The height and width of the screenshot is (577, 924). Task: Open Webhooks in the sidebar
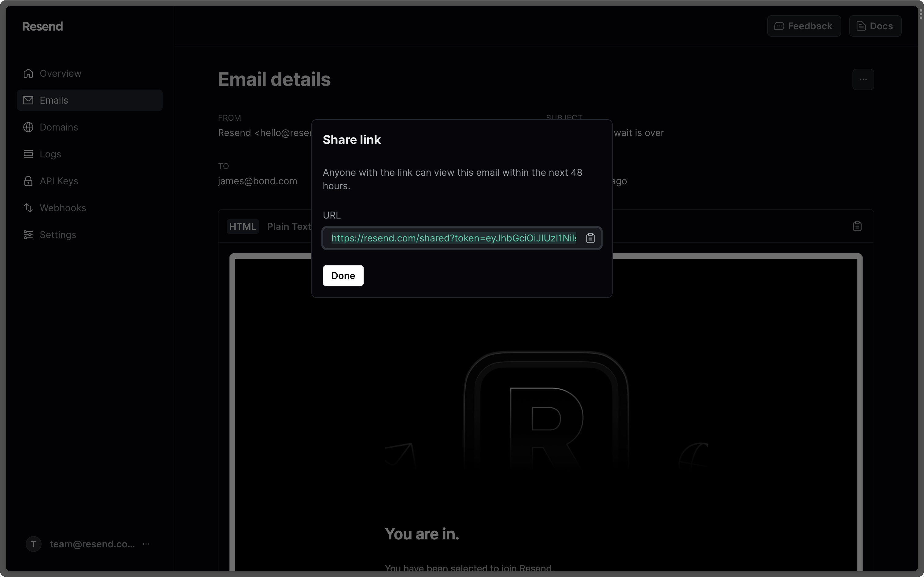pos(90,208)
